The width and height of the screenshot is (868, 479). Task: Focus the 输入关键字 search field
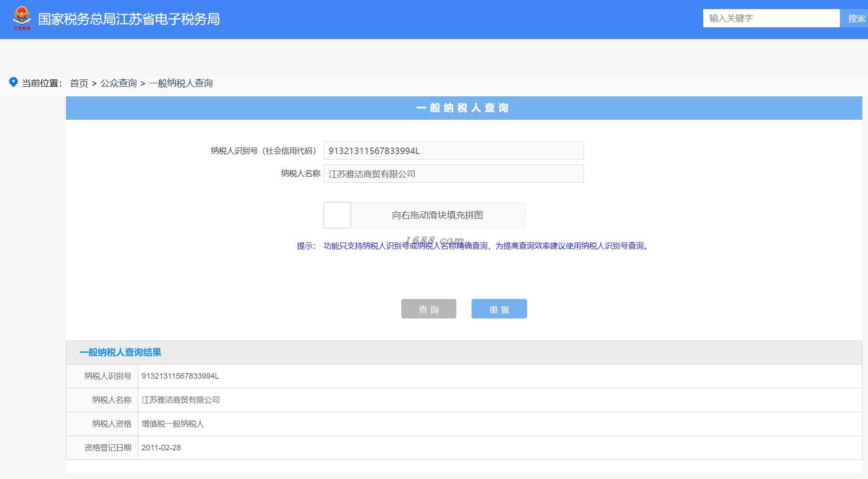[x=771, y=18]
